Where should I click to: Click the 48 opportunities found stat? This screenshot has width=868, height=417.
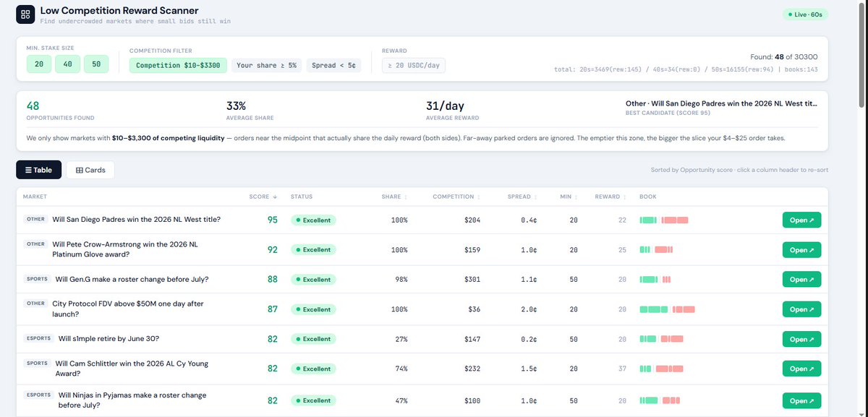pyautogui.click(x=60, y=110)
